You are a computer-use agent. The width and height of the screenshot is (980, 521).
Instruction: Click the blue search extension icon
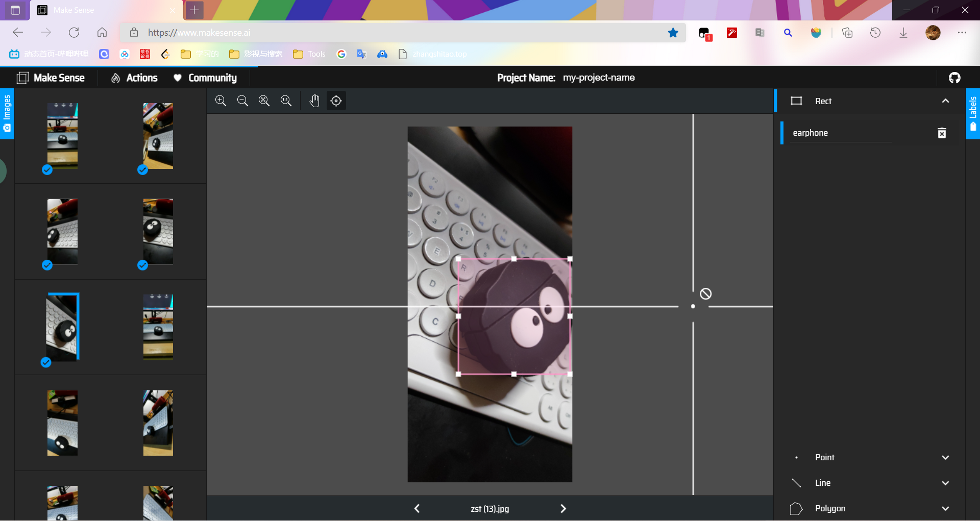(788, 33)
